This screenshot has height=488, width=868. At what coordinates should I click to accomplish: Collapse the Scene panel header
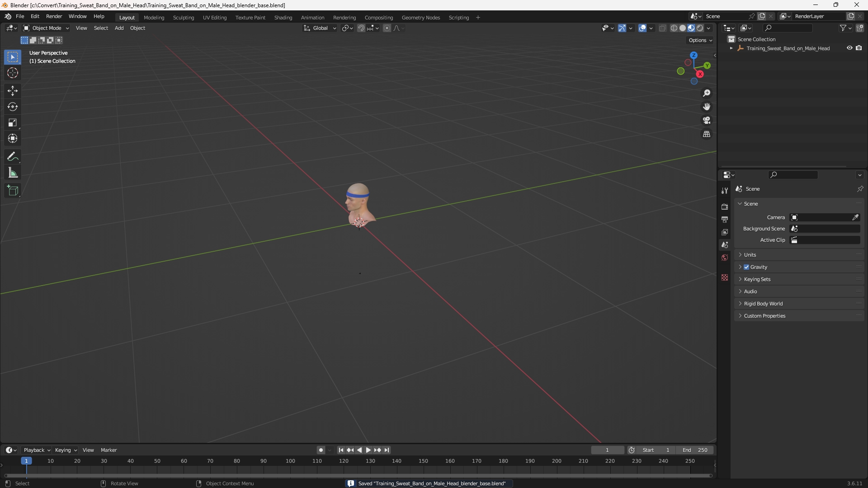(799, 204)
